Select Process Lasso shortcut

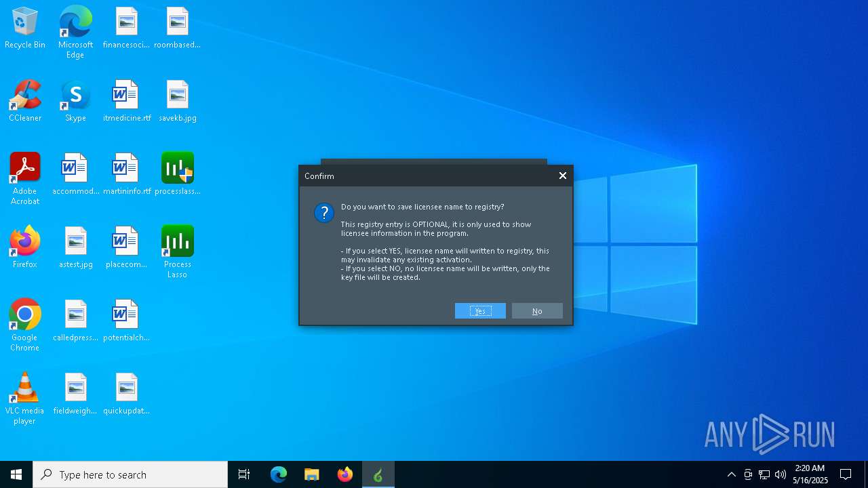click(x=177, y=252)
